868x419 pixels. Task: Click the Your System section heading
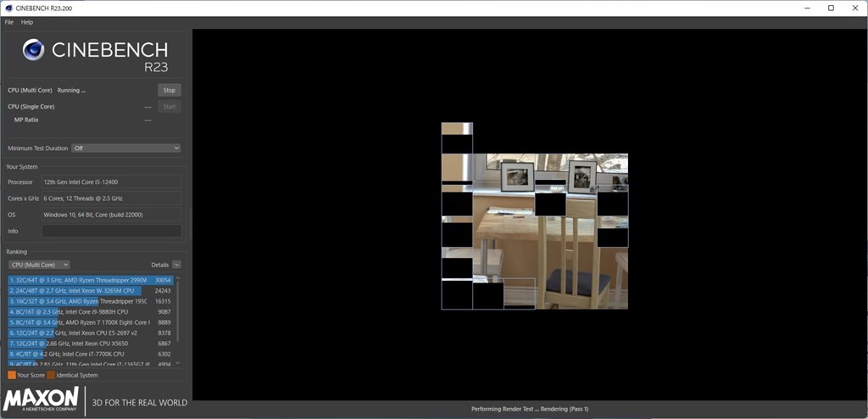pos(21,167)
